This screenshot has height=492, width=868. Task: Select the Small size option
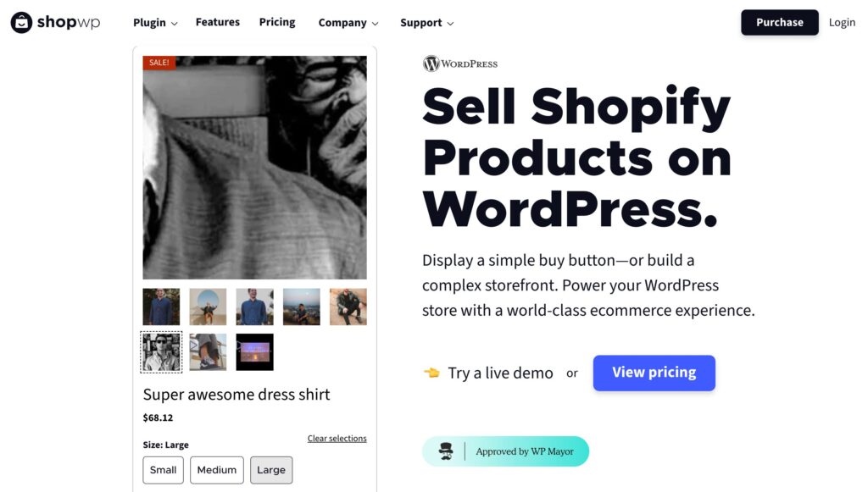click(x=163, y=470)
